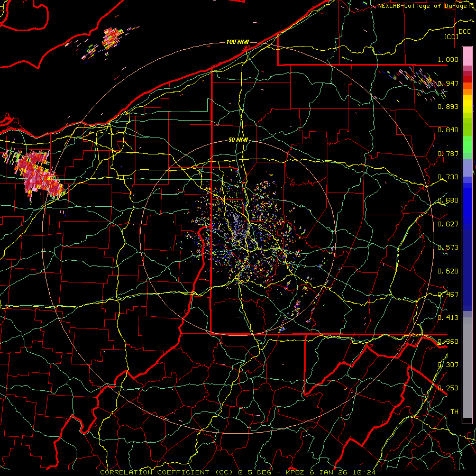Click the 0.893 value on the legend

coord(448,106)
